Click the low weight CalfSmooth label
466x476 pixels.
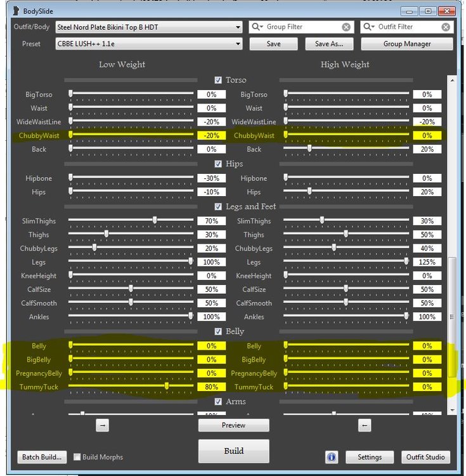coord(39,303)
